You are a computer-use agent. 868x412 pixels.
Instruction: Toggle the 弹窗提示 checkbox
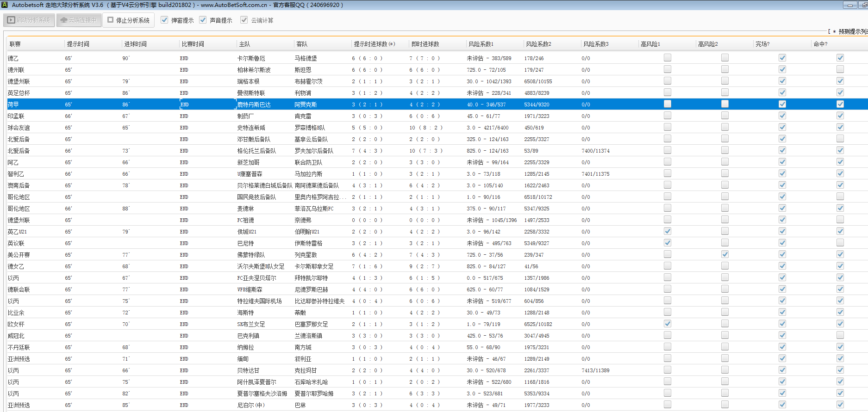click(x=164, y=20)
